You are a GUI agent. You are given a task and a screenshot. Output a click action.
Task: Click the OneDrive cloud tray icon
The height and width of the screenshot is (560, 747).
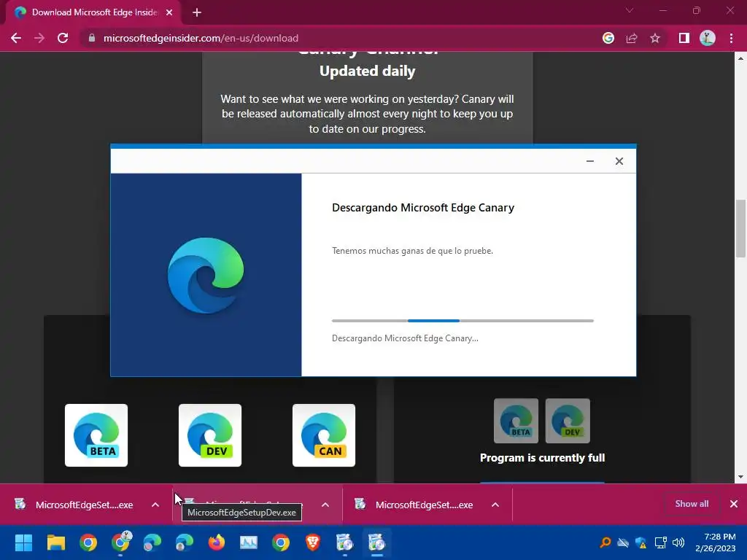[x=623, y=542]
